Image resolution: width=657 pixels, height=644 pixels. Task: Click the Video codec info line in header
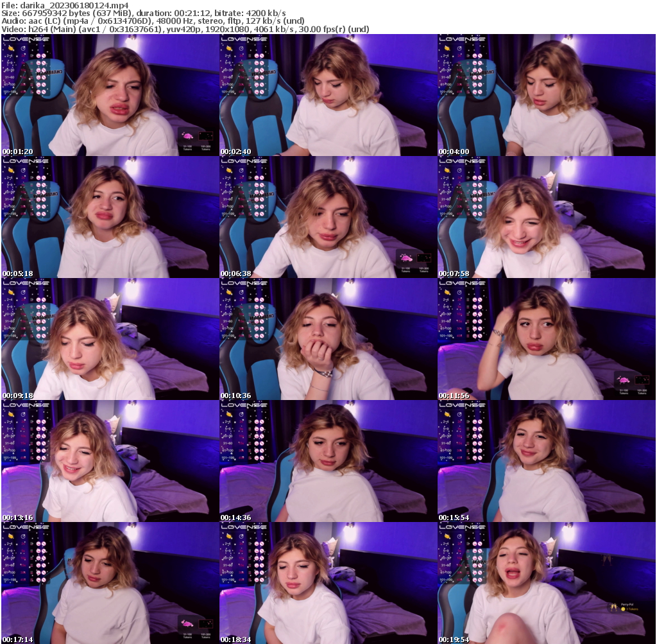click(x=185, y=29)
